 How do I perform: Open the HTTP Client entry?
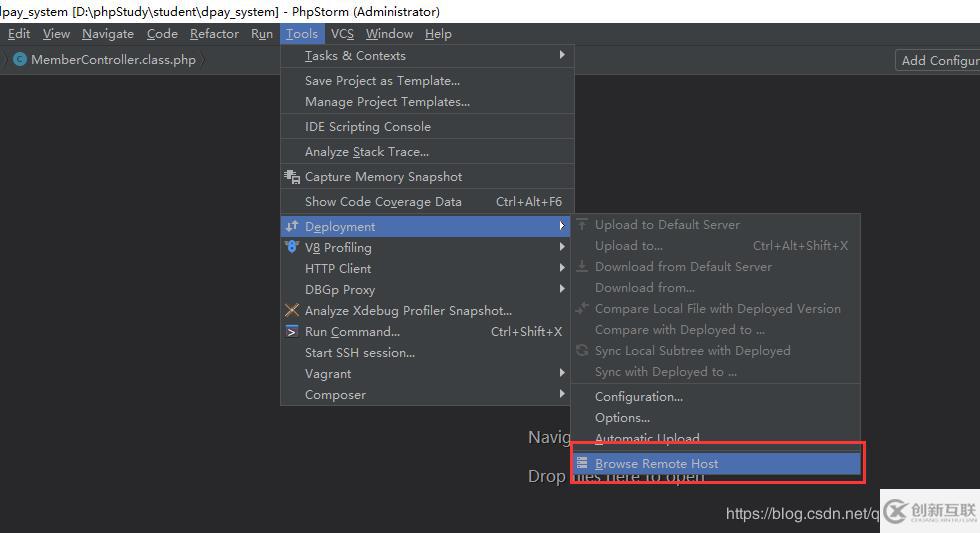pos(426,269)
